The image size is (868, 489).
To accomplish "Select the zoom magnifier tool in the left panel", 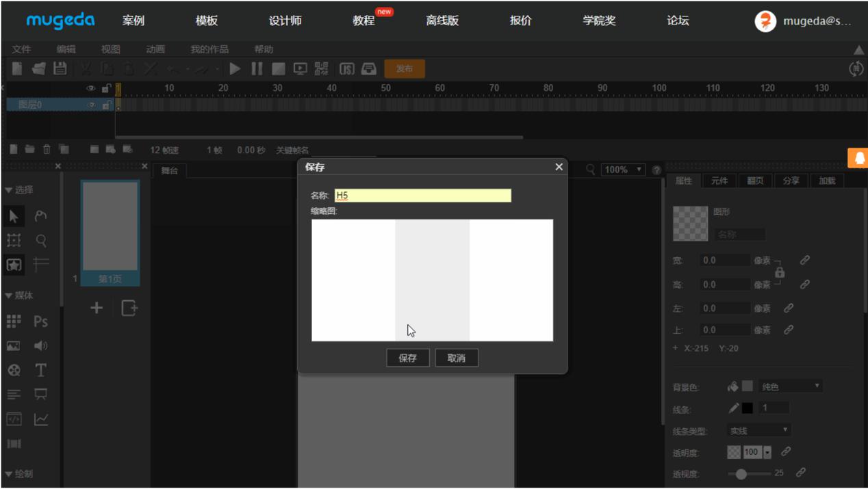I will pos(41,240).
